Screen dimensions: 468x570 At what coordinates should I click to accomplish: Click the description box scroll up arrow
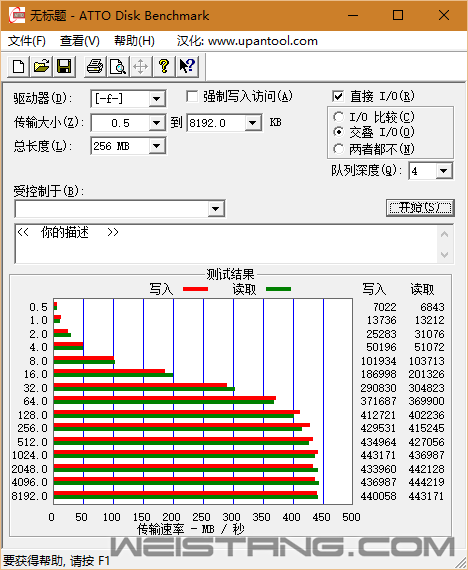tap(444, 234)
